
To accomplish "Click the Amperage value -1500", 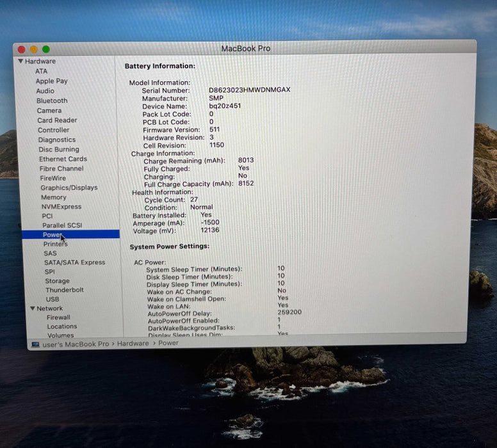I will (210, 222).
